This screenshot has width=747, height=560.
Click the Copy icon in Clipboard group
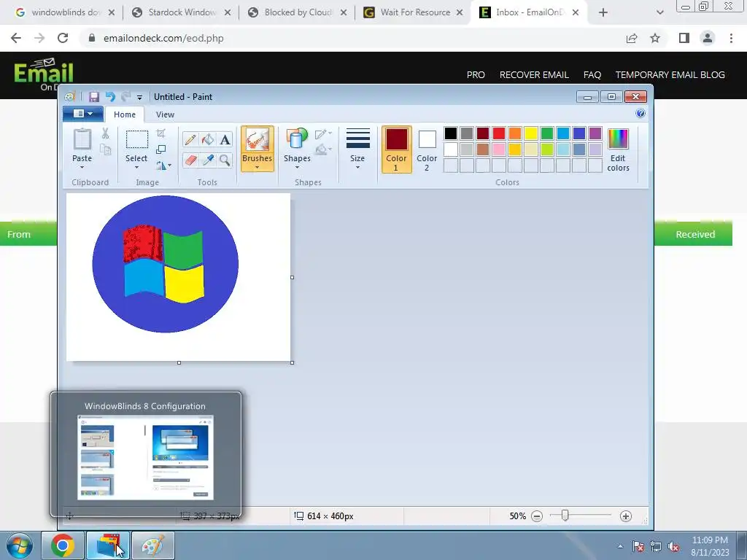coord(105,150)
